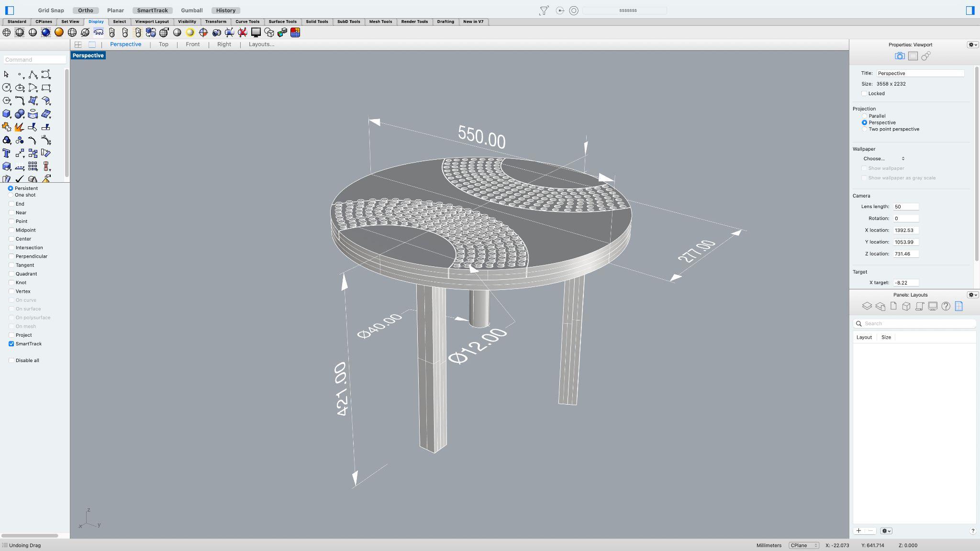
Task: Open the Wallpaper Choose dropdown
Action: [x=883, y=158]
